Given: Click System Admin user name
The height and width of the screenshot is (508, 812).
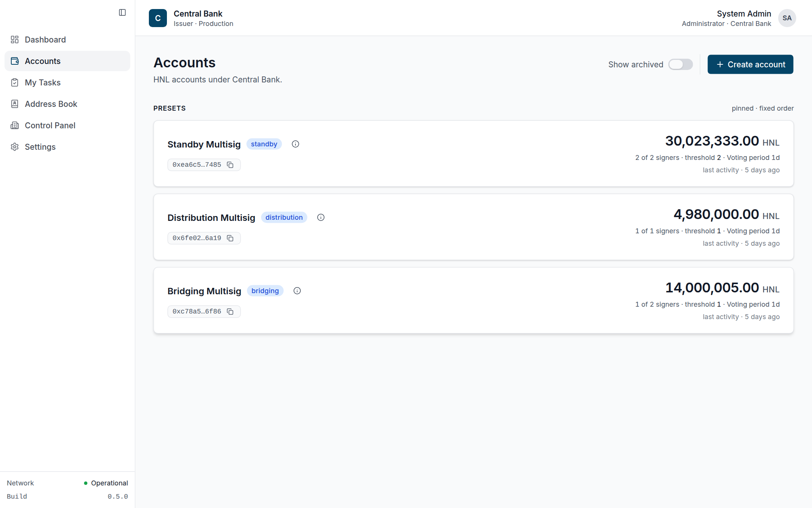Looking at the screenshot, I should [x=744, y=14].
